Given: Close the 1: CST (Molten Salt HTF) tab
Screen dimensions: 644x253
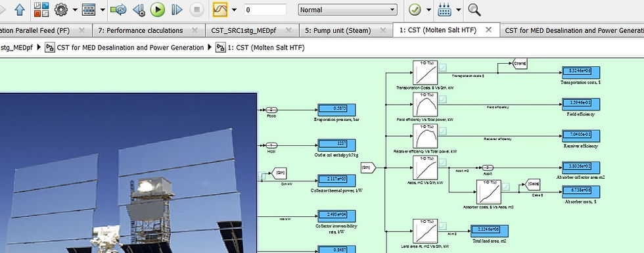Looking at the screenshot, I should [x=488, y=30].
